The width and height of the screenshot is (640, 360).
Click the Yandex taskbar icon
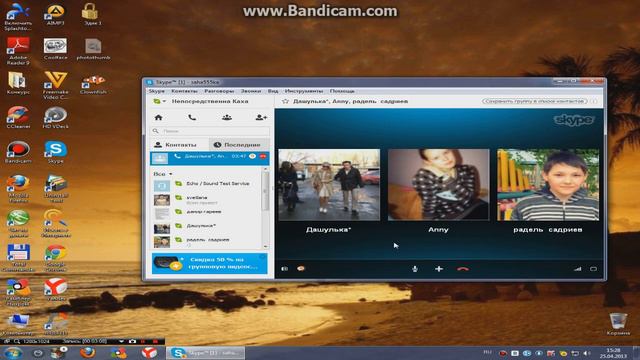point(149,353)
